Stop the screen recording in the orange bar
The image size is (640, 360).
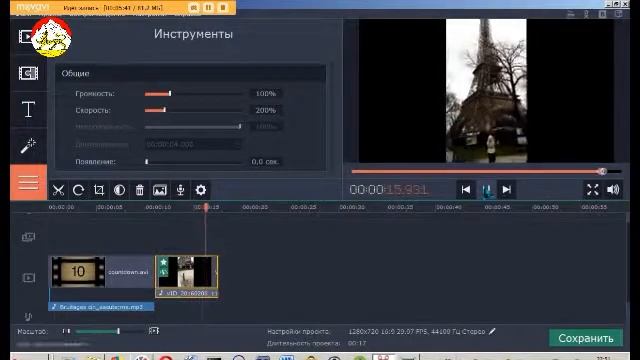[x=223, y=7]
